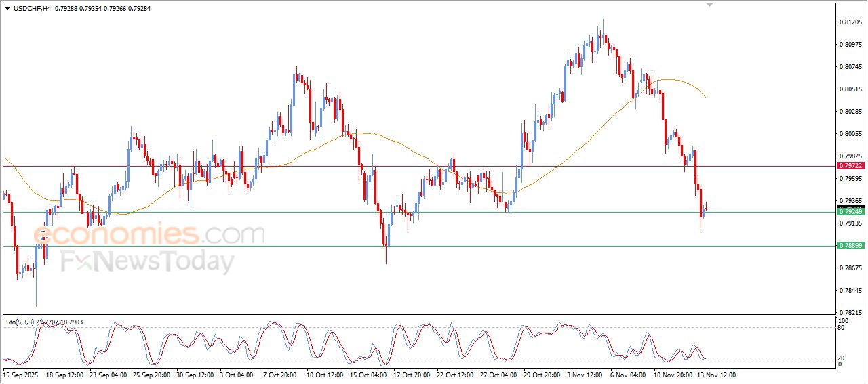
Task: Click the gray chart shift marker at top
Action: pos(709,5)
